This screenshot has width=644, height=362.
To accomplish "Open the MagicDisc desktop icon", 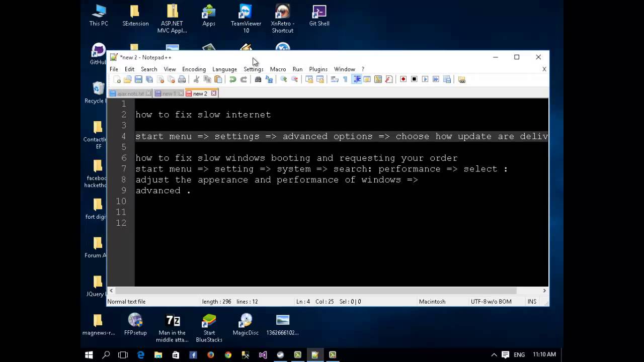I will pos(246,324).
